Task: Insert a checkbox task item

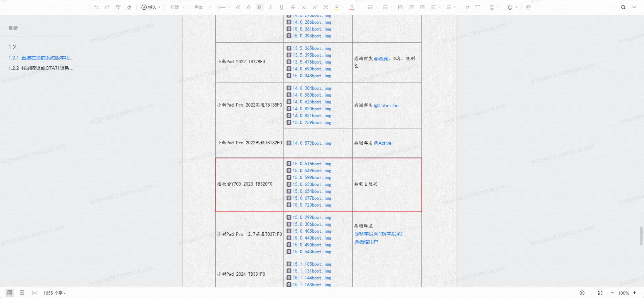Action: point(400,7)
